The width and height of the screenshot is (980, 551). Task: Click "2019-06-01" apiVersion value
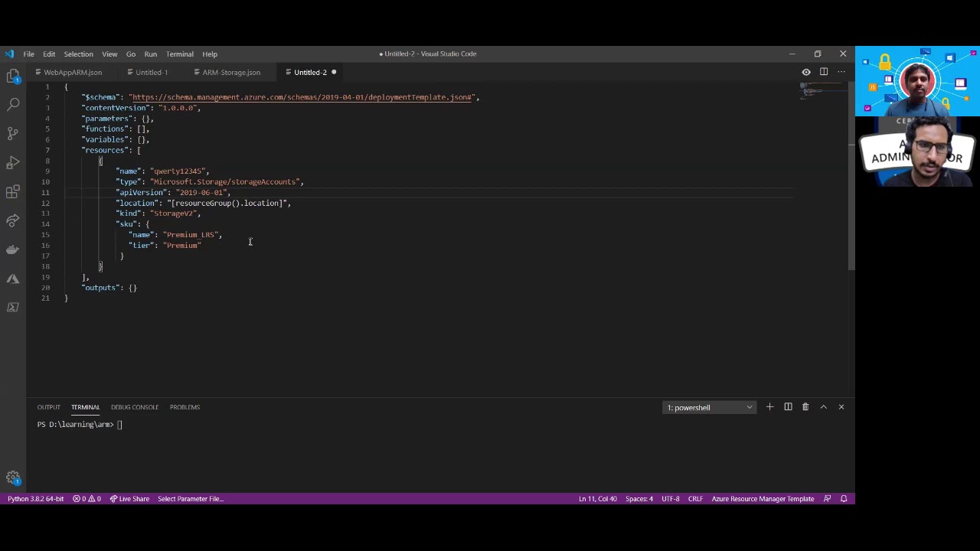click(201, 193)
